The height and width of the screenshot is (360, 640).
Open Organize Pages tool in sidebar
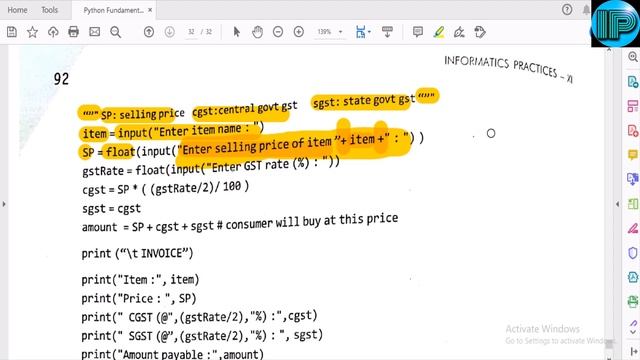coord(633,106)
